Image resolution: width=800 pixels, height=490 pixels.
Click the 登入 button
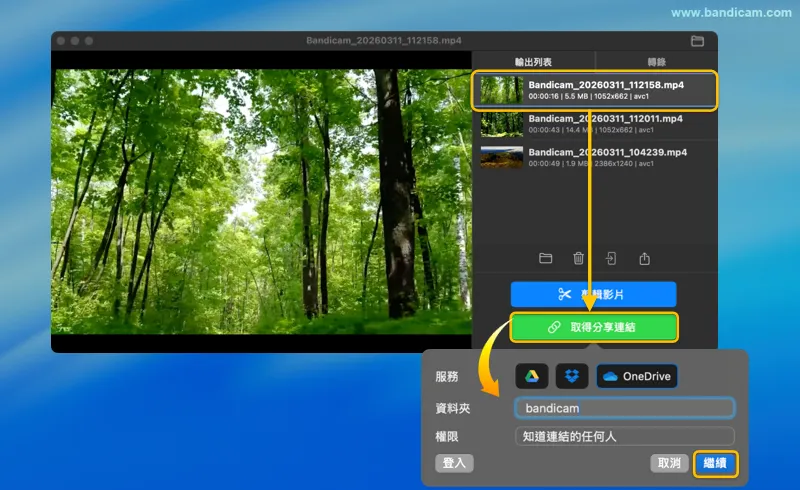tap(454, 463)
